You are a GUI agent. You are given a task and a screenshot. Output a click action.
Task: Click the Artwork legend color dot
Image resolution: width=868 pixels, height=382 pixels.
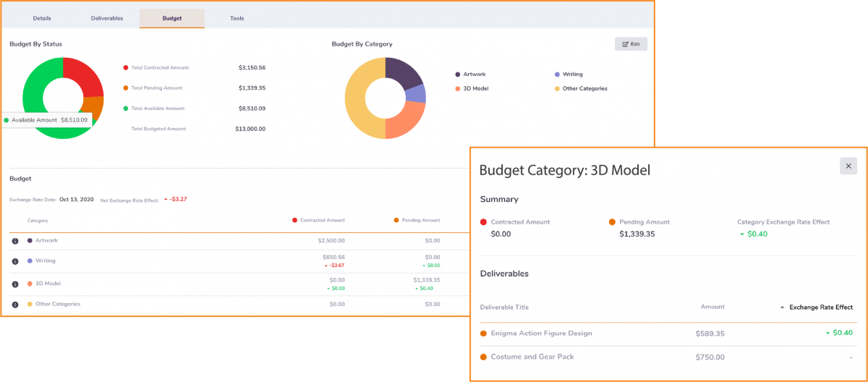[458, 75]
